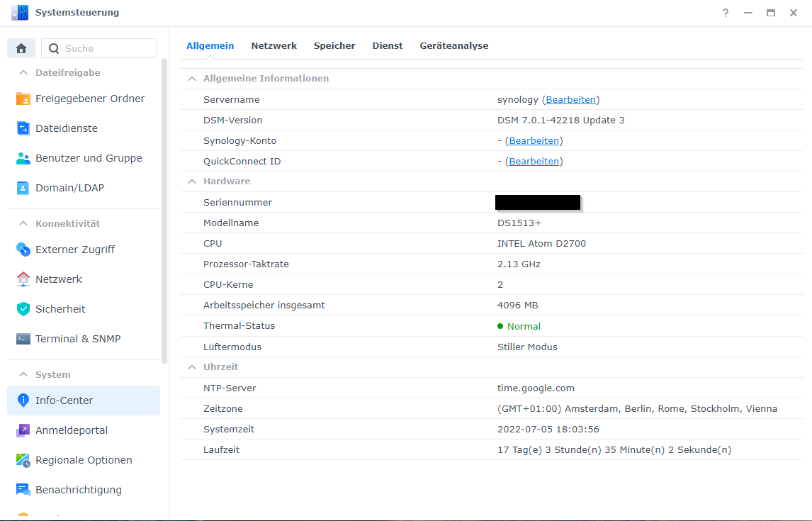The height and width of the screenshot is (521, 812).
Task: Open Sicherheit settings
Action: [84, 308]
